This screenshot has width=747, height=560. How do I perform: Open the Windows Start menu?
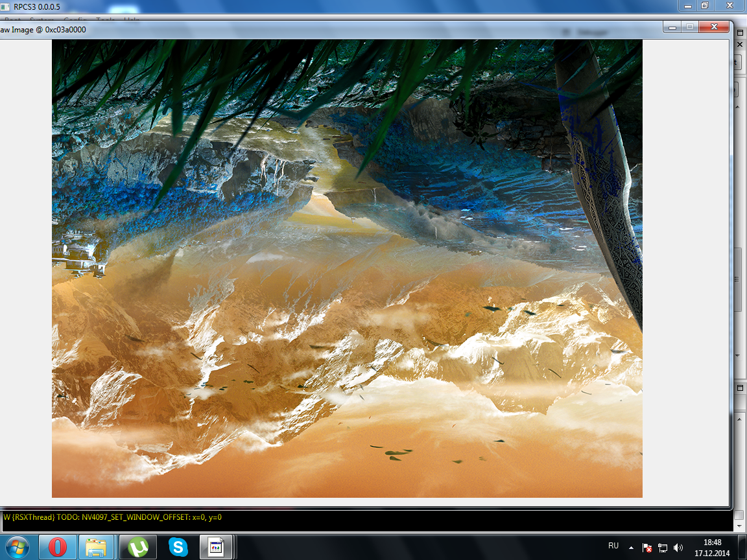[x=18, y=547]
